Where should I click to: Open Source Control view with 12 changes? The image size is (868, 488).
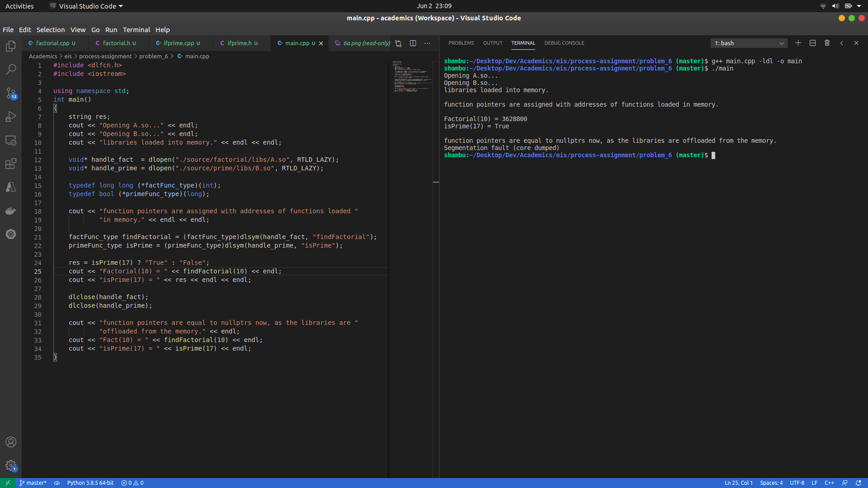11,93
